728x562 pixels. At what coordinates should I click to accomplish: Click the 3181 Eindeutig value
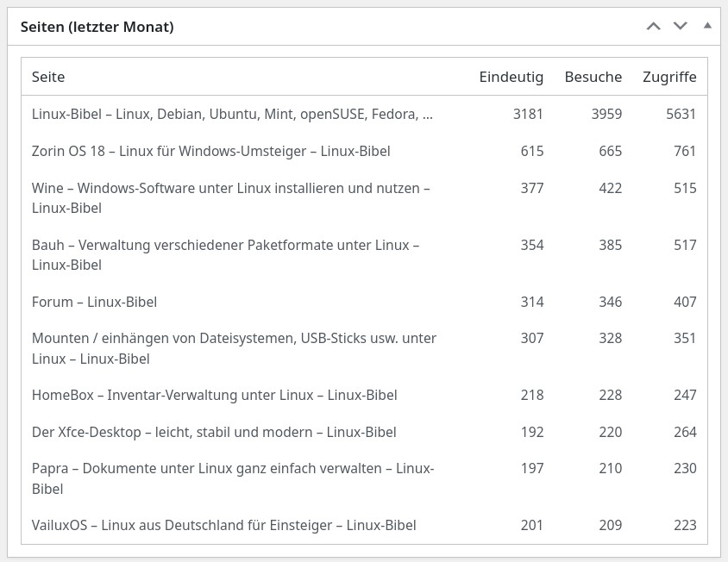point(528,114)
